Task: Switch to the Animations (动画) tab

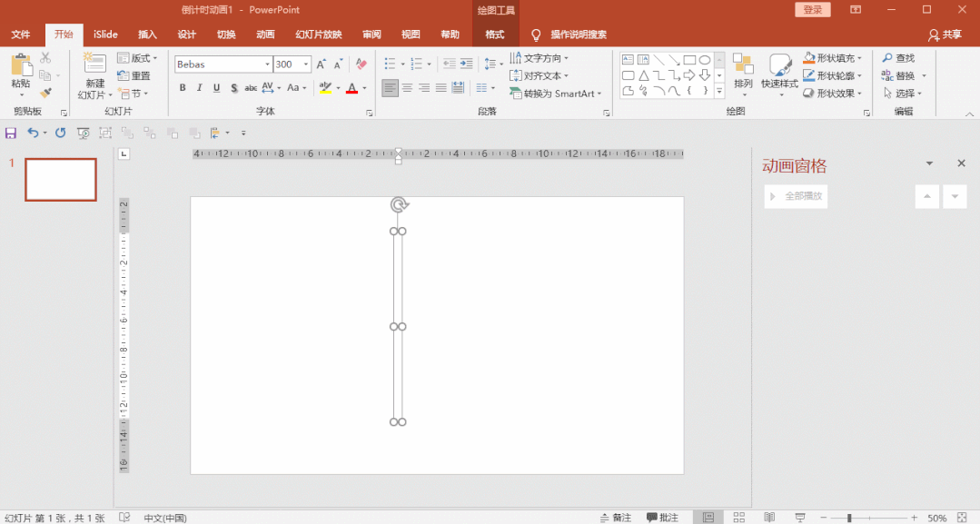Action: (x=265, y=35)
